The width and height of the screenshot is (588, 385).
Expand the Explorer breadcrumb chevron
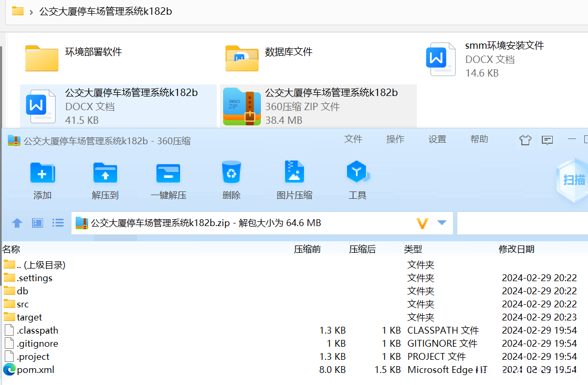tap(31, 12)
